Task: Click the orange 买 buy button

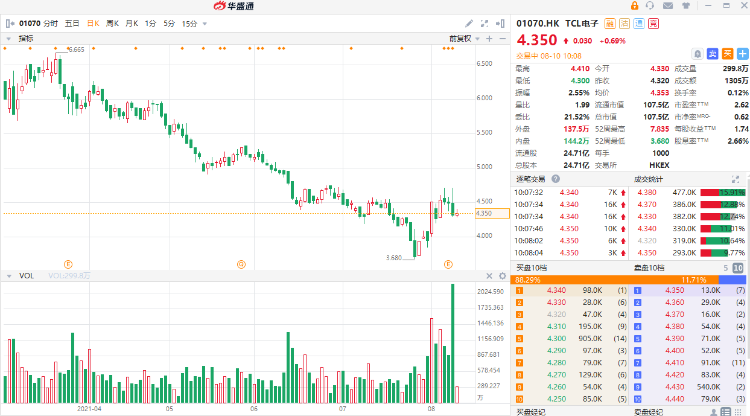Action: point(728,54)
